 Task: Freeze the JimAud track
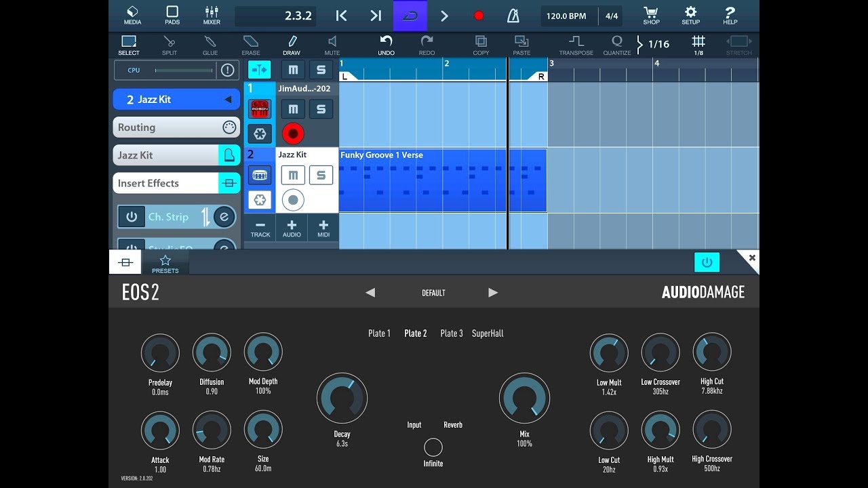pos(260,134)
